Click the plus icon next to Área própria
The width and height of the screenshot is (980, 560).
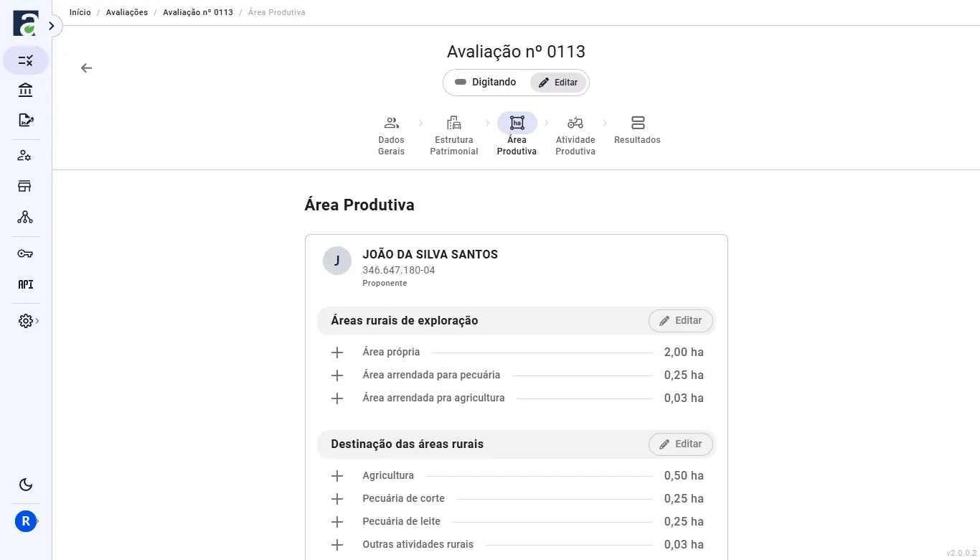click(x=337, y=353)
